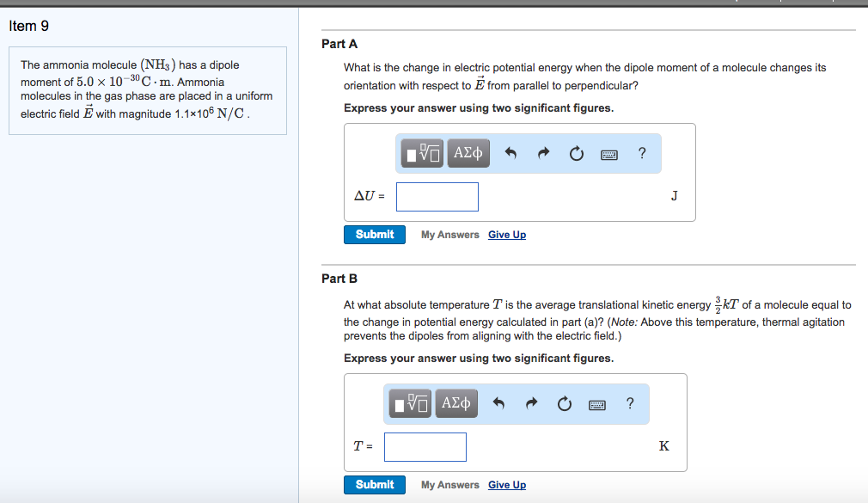Submit the Part A answer
The height and width of the screenshot is (503, 868).
374,234
